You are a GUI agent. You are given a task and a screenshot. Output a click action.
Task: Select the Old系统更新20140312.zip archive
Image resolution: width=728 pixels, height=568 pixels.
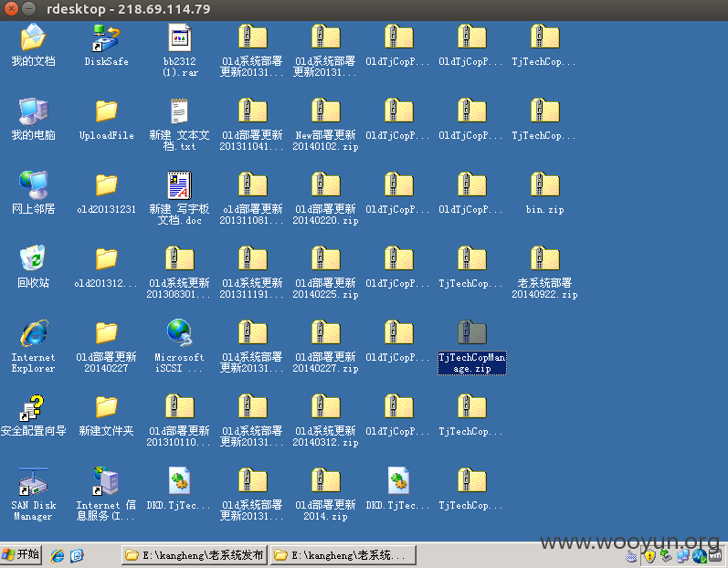click(x=325, y=420)
